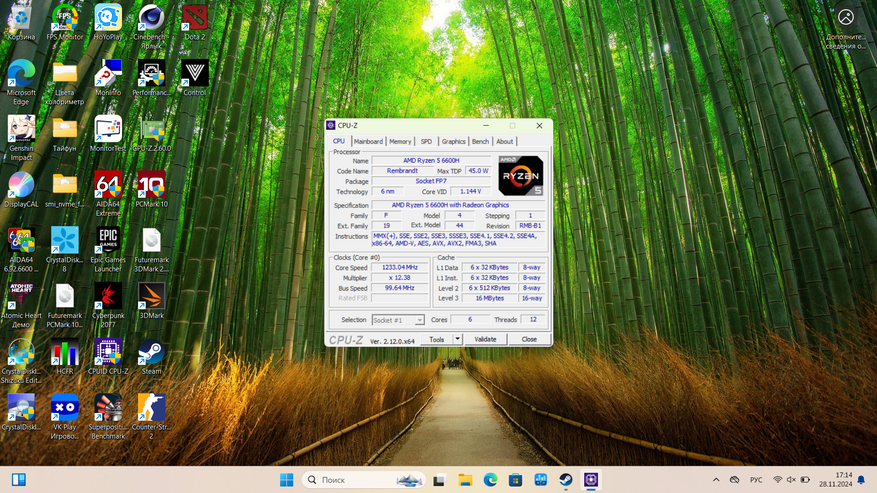Click the Validate button
Screen dimensions: 877x493
click(485, 339)
